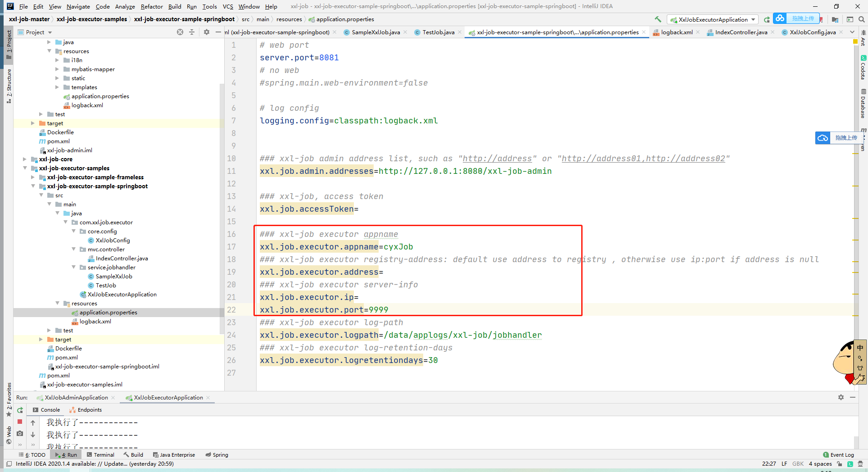Click the GBK encoding in status bar
The height and width of the screenshot is (472, 868).
pos(798,464)
